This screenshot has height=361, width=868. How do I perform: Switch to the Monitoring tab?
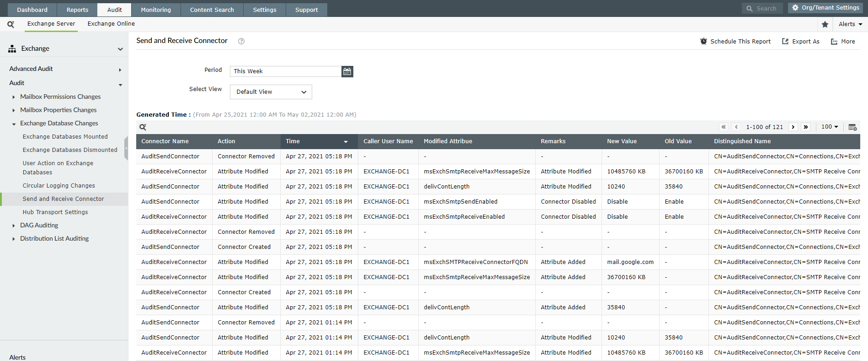(156, 10)
